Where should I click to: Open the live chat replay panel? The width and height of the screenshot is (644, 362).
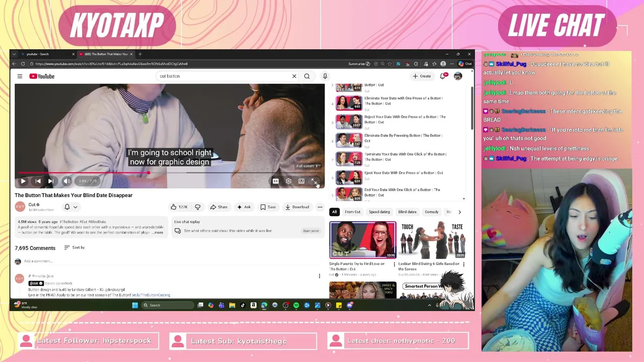(311, 231)
